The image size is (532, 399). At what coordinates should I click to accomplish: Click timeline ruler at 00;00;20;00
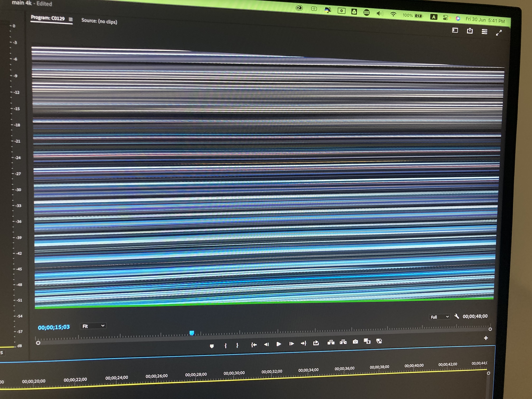(34, 381)
